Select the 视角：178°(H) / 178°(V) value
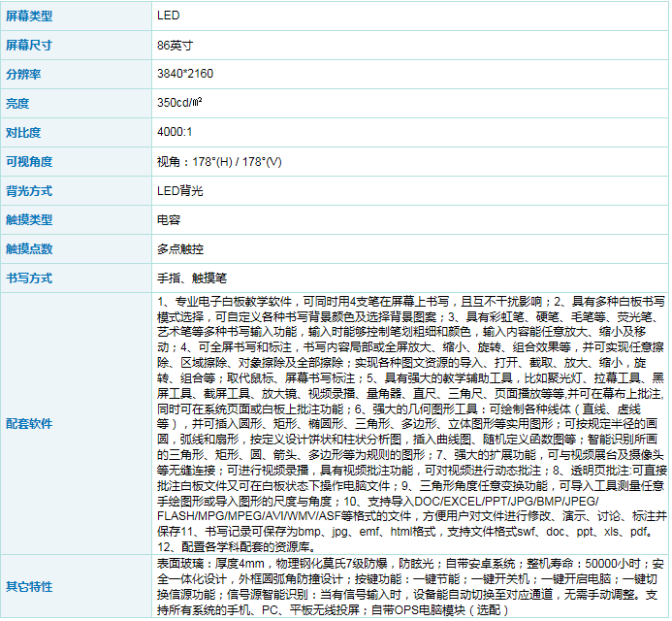The width and height of the screenshot is (672, 621). pos(219,162)
